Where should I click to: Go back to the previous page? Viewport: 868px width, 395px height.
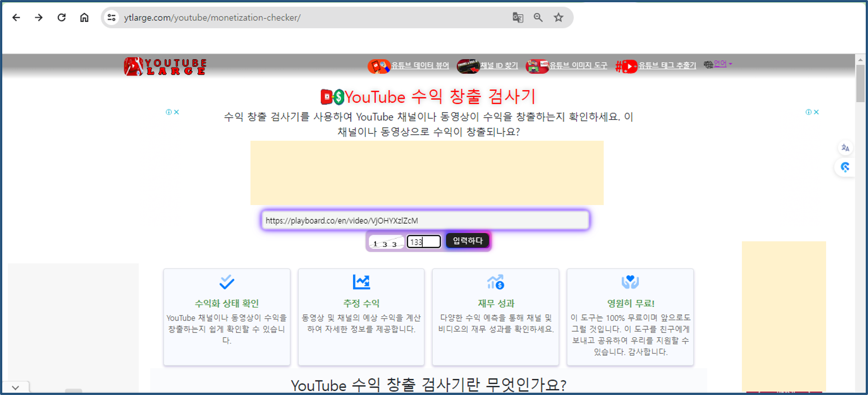tap(16, 17)
